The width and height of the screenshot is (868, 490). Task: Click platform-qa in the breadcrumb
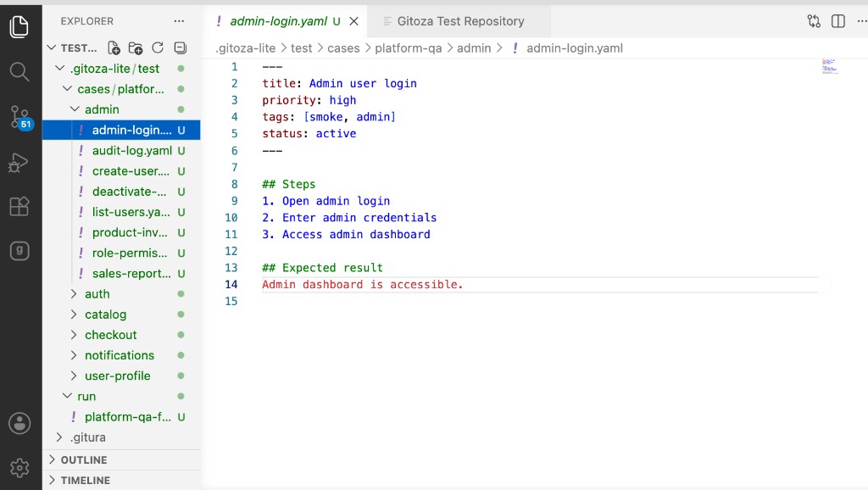(409, 48)
